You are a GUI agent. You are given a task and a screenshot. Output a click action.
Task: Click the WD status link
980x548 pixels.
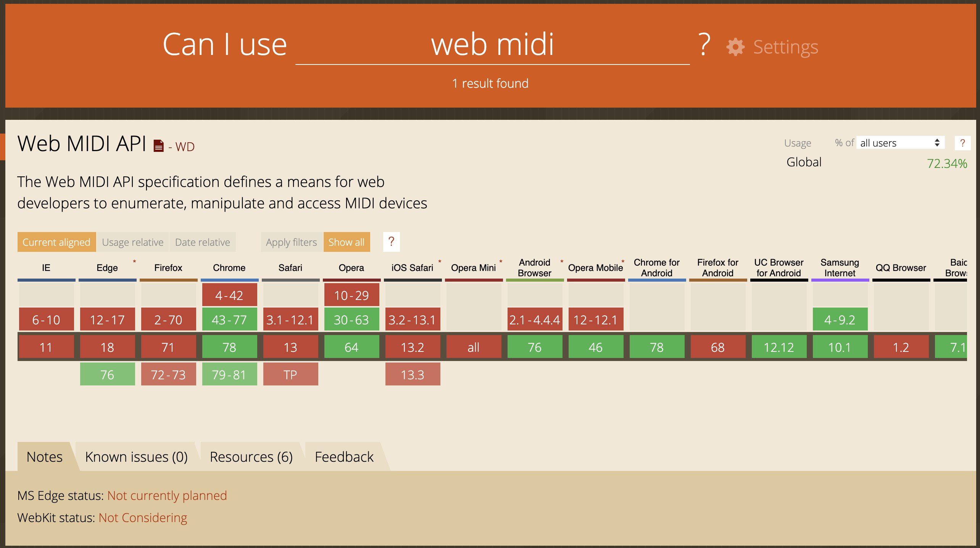(185, 147)
